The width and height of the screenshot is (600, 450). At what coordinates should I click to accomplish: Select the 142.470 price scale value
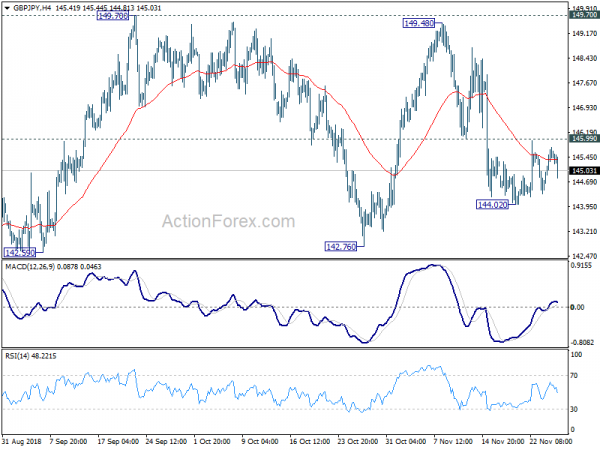tap(584, 256)
